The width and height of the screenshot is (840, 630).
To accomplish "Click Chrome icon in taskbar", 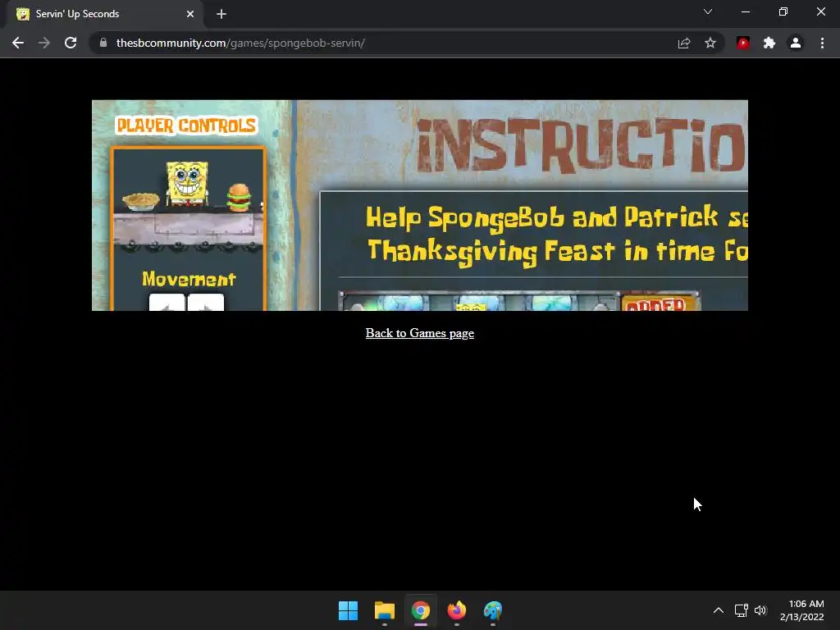I will pos(421,610).
